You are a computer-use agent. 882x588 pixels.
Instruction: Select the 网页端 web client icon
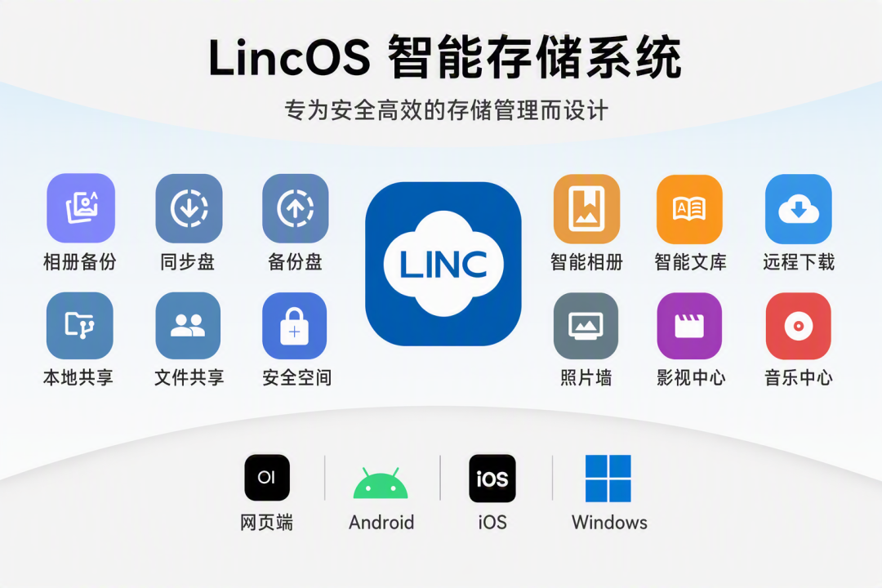tap(267, 478)
